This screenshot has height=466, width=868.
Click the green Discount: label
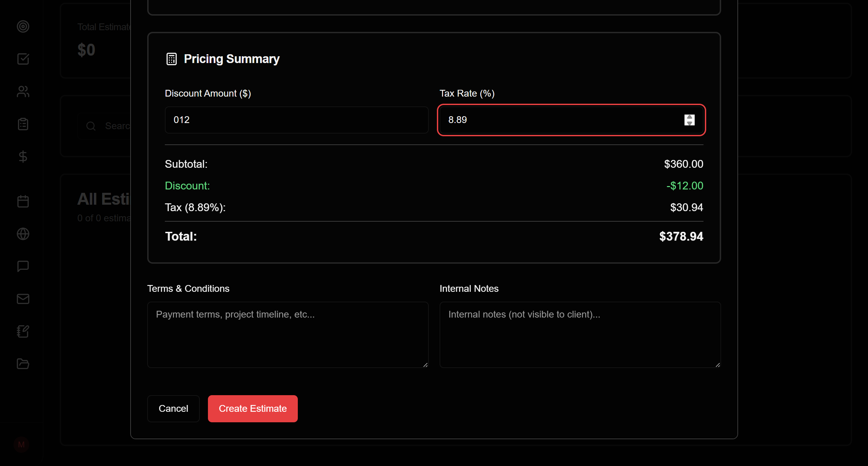187,186
